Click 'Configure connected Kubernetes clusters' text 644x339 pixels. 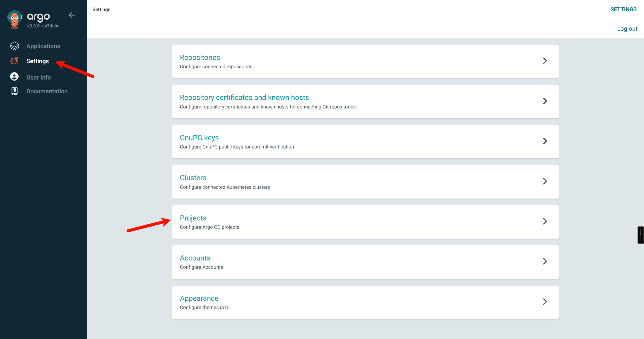click(x=225, y=187)
